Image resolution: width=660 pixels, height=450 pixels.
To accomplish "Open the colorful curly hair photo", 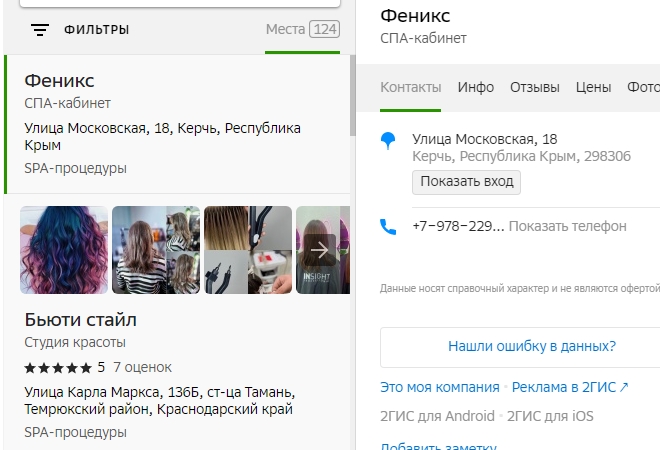I will click(x=64, y=249).
